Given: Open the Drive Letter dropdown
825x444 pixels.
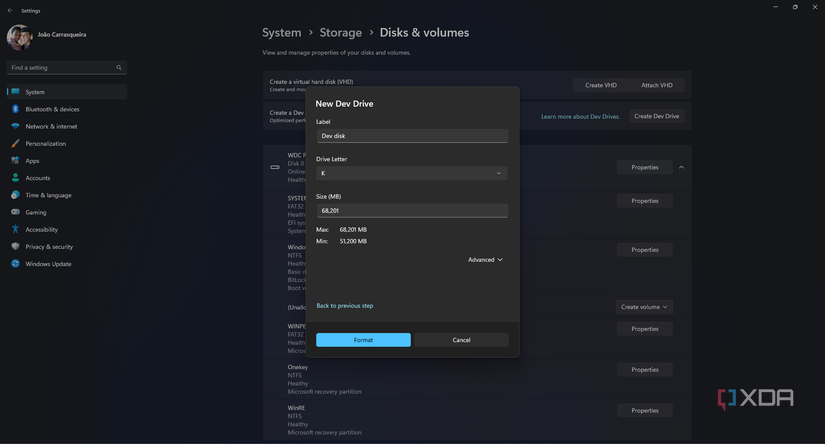Looking at the screenshot, I should [412, 173].
